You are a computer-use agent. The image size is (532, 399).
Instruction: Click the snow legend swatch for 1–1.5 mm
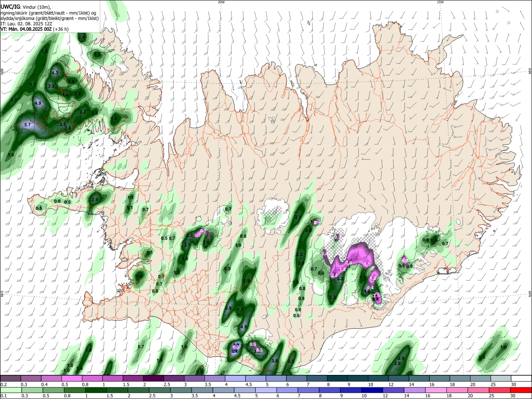(113, 378)
